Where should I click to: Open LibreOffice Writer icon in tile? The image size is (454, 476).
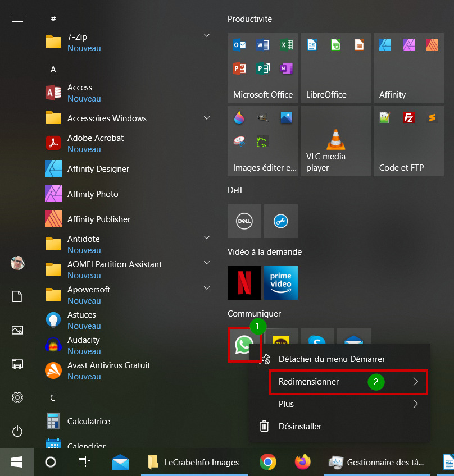coord(312,45)
